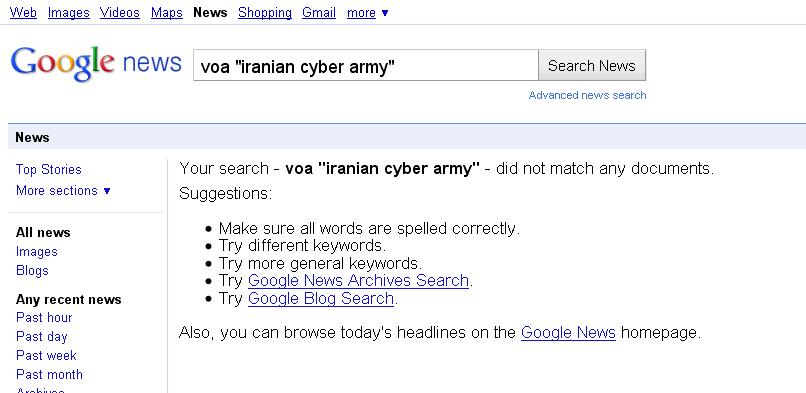806x393 pixels.
Task: Go to Videos in top navigation
Action: [120, 13]
